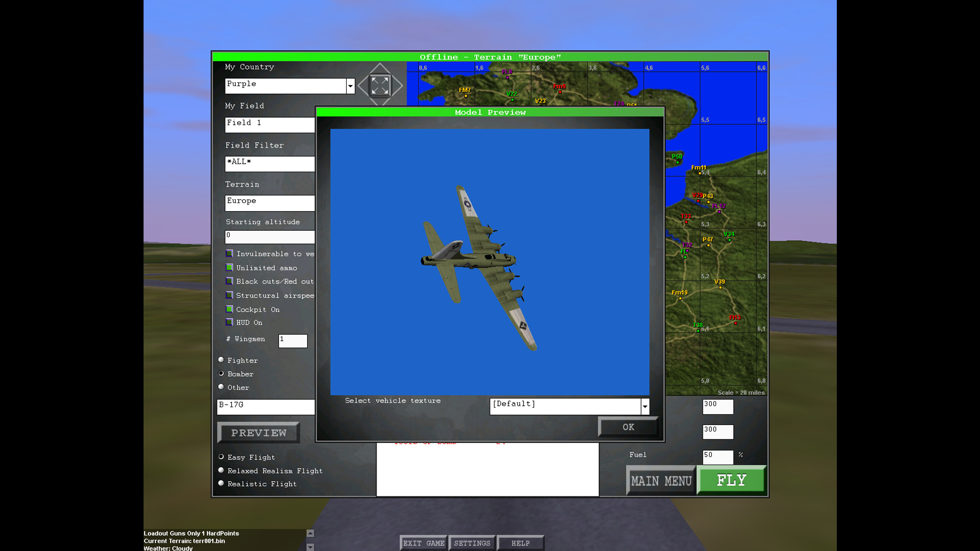
Task: Open the vehicle texture Default dropdown
Action: pos(645,407)
